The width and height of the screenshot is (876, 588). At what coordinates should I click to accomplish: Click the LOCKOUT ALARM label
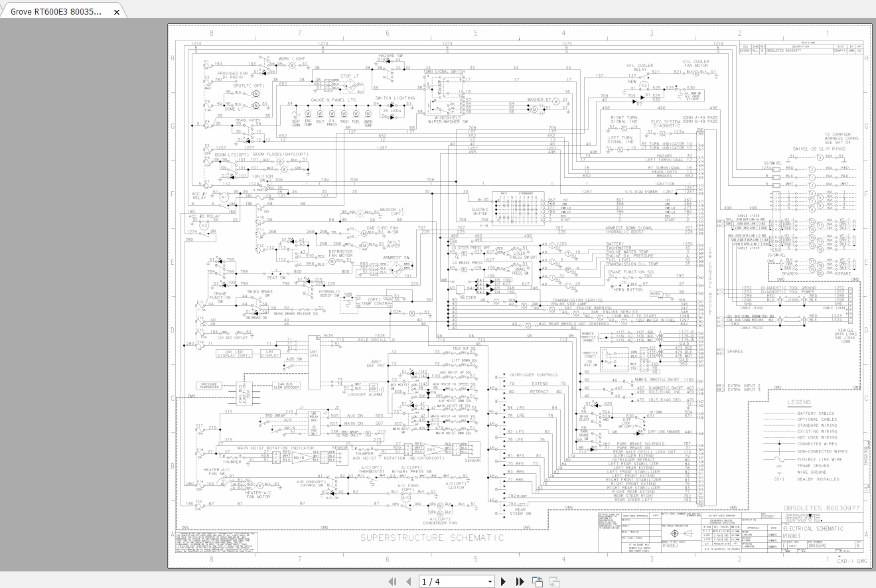pos(366,394)
